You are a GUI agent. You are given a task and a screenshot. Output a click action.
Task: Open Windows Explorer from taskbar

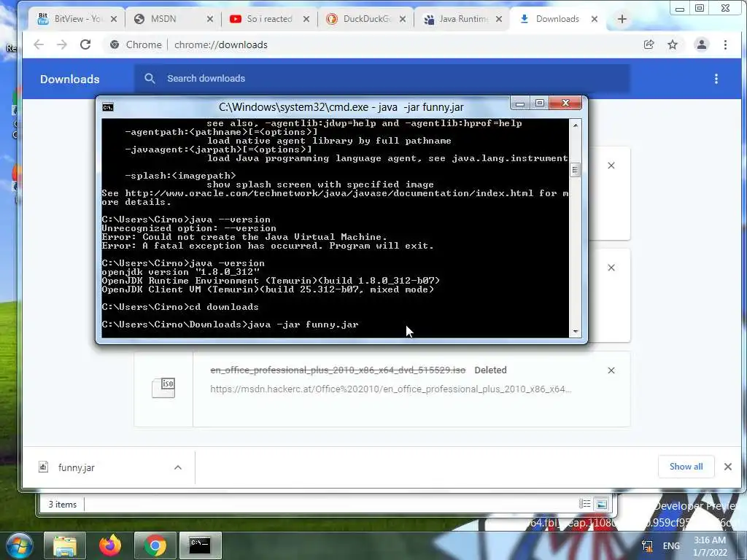tap(65, 545)
